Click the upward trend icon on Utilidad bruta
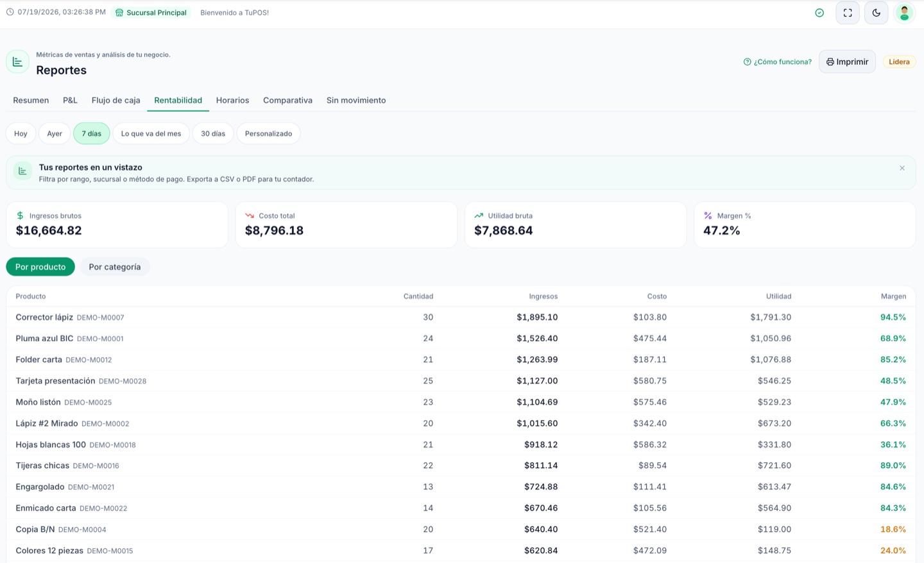 [479, 215]
